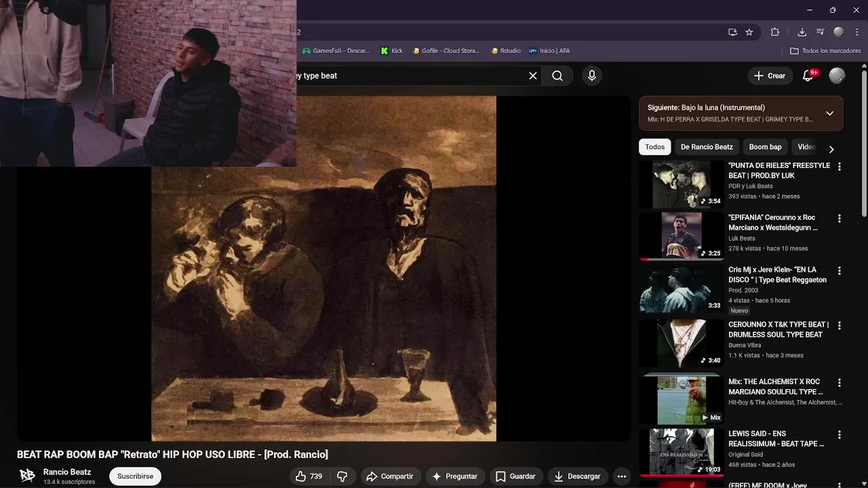Open CEROUNNO X T&K thumbnail
Screen dimensions: 868x488
click(x=682, y=344)
